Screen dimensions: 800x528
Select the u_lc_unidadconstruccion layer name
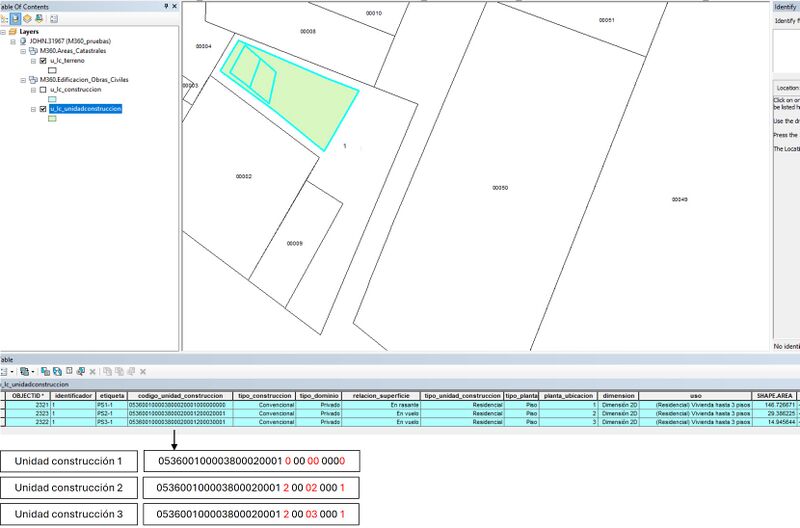[x=86, y=109]
